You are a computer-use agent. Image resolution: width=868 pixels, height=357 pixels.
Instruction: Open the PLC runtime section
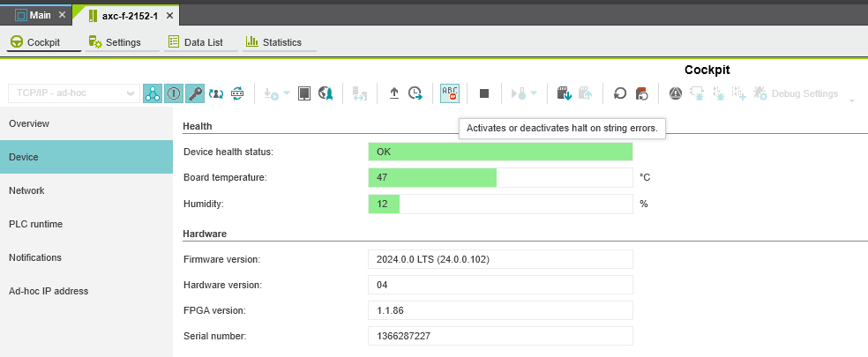click(86, 224)
